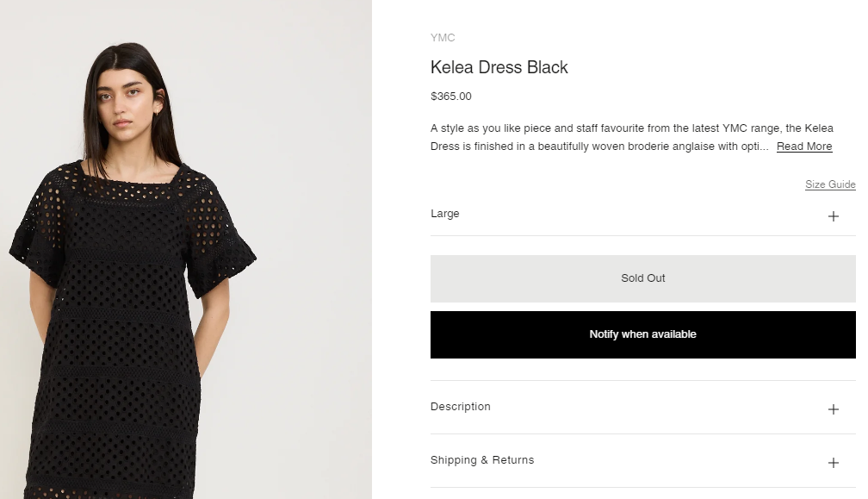Visit the YMC brand link
868x499 pixels.
(x=443, y=38)
